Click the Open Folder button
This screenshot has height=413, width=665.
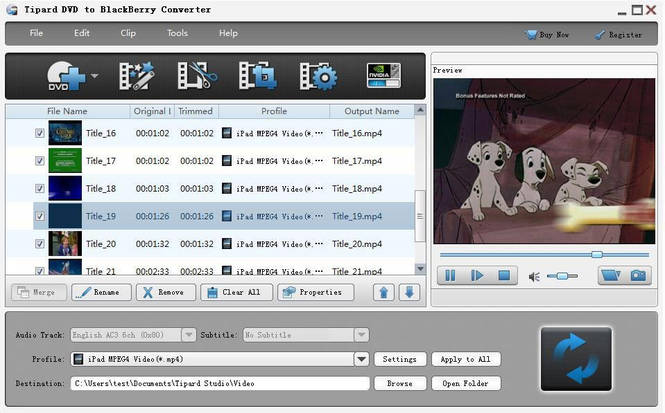(x=466, y=383)
